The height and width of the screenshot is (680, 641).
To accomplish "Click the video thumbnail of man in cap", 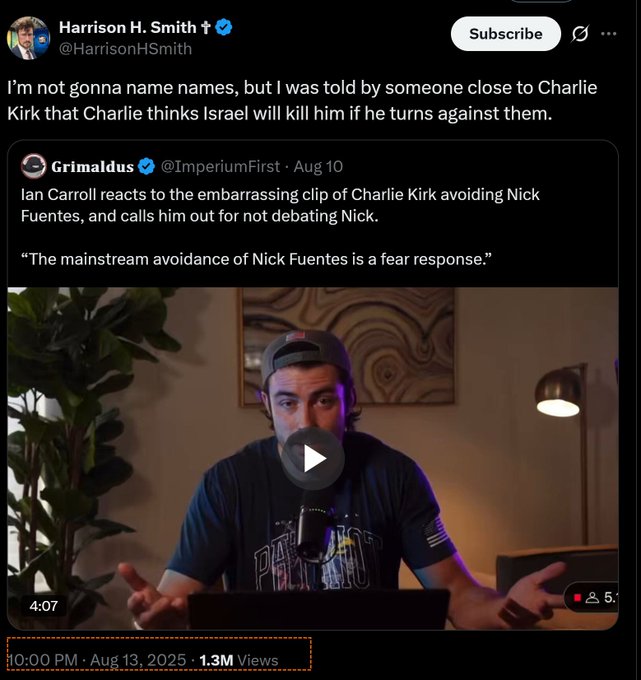I will [x=313, y=458].
